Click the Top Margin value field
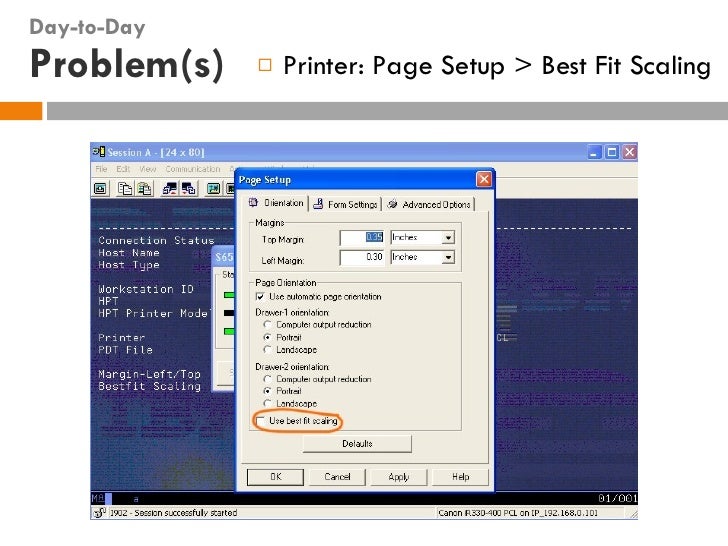 [x=362, y=238]
